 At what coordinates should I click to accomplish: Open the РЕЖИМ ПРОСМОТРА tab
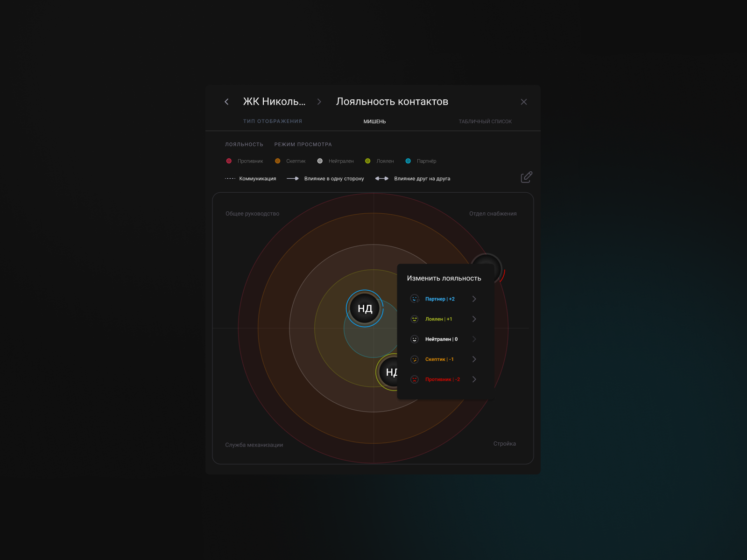click(303, 145)
